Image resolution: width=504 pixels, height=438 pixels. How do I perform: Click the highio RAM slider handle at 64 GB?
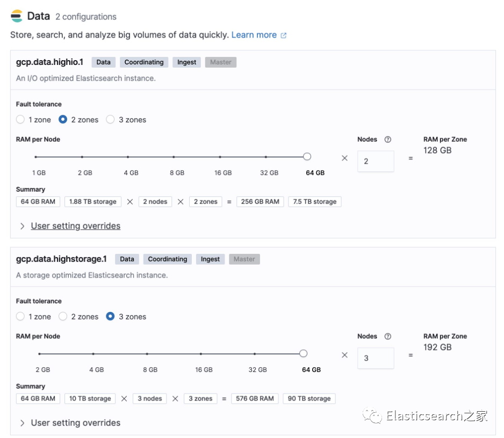[x=307, y=157]
